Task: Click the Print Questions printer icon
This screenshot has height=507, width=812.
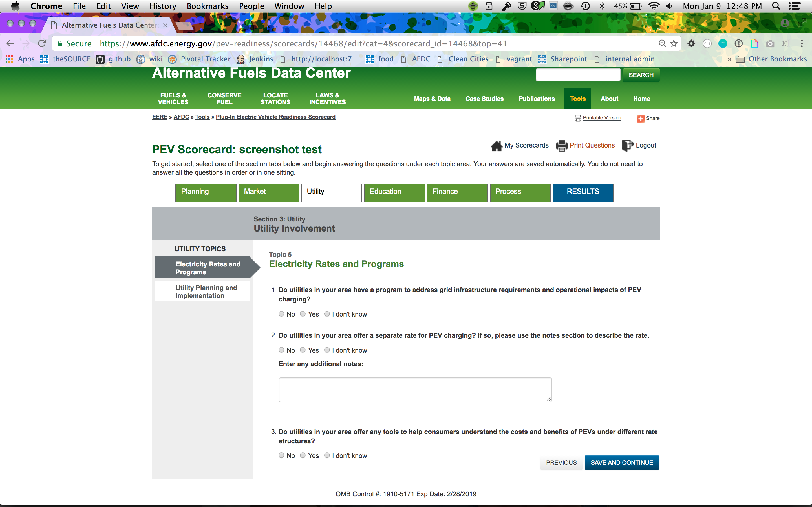Action: click(562, 146)
